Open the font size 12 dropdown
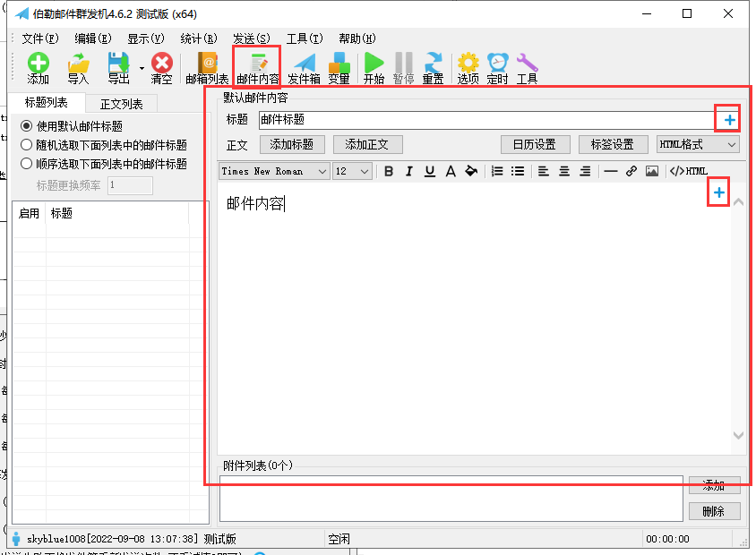Screen dimensions: 756x555 pos(352,172)
